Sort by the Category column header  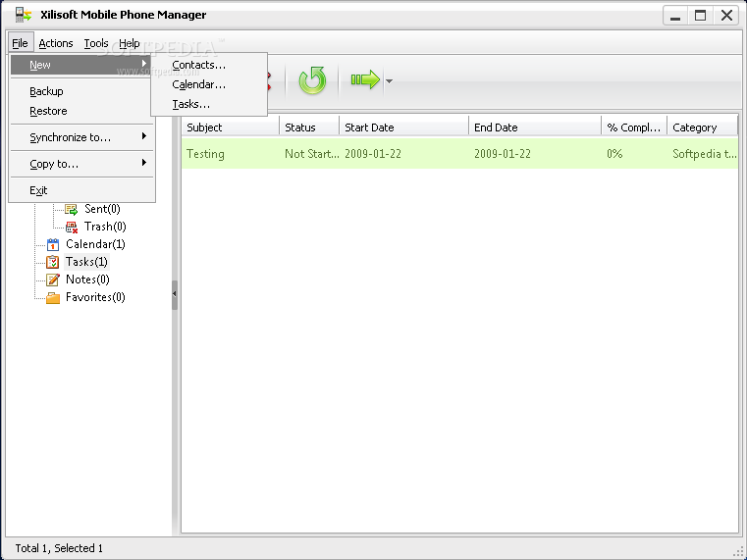702,127
